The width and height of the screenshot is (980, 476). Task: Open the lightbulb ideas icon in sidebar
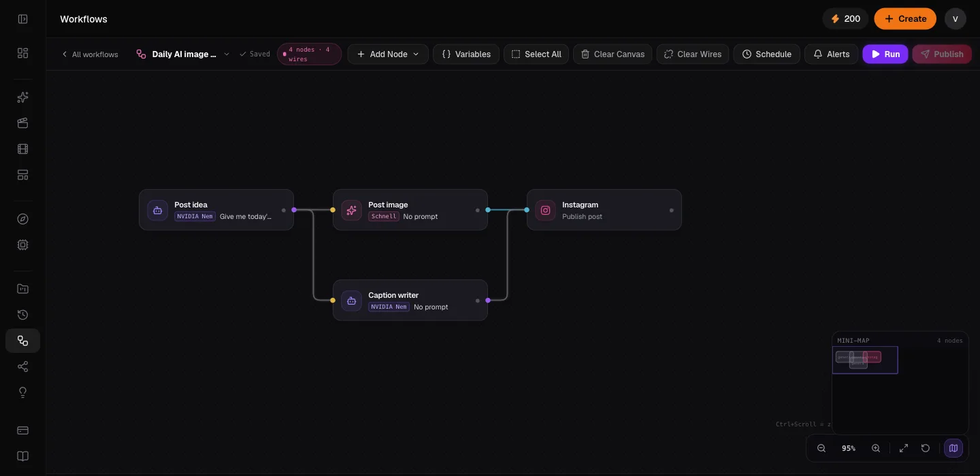22,392
